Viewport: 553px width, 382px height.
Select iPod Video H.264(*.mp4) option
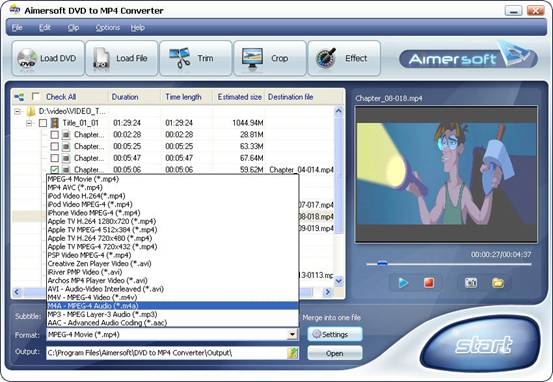(x=172, y=196)
